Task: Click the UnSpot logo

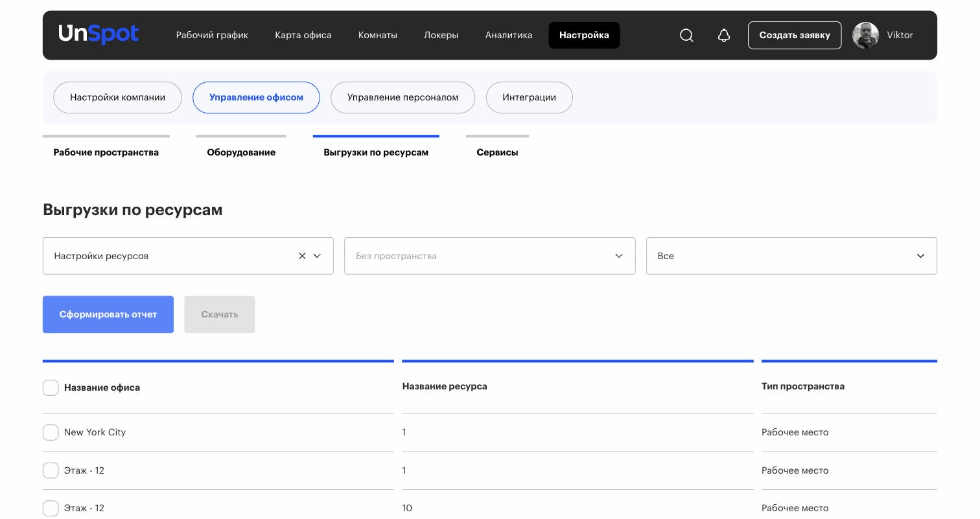Action: (99, 34)
